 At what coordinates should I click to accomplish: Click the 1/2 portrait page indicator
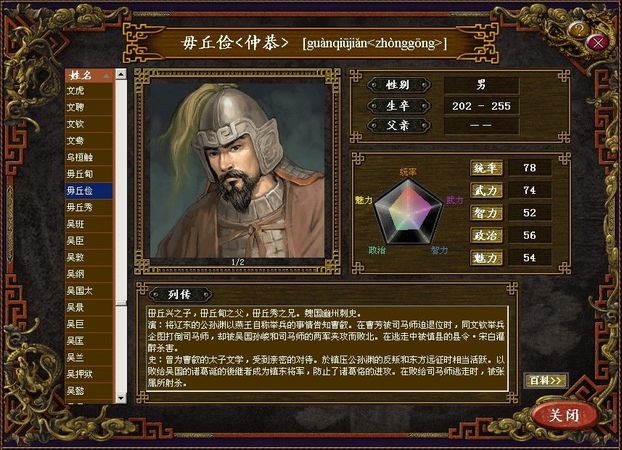[x=238, y=262]
